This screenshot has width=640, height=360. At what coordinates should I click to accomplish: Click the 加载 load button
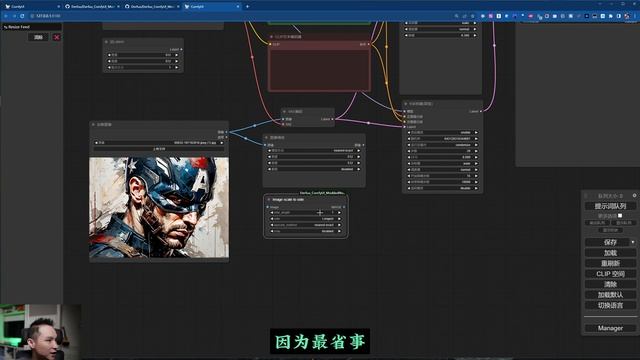pyautogui.click(x=610, y=253)
